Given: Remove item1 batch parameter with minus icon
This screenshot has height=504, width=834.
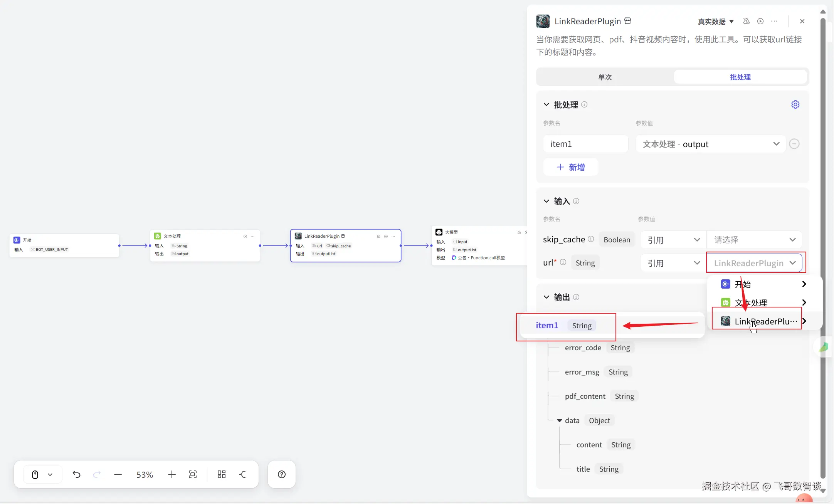Looking at the screenshot, I should pos(794,144).
